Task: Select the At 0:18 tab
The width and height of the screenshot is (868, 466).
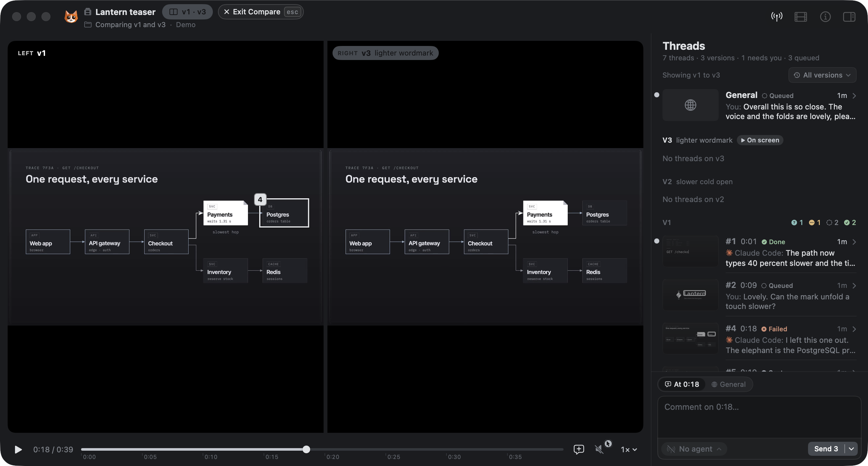Action: click(x=682, y=384)
